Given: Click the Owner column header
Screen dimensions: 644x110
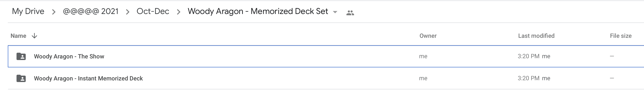Looking at the screenshot, I should coord(428,36).
